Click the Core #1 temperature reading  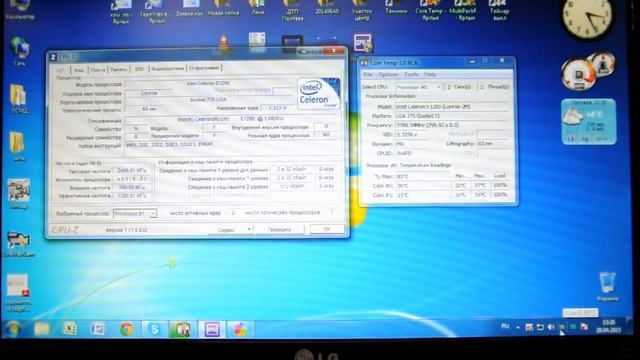423,195
